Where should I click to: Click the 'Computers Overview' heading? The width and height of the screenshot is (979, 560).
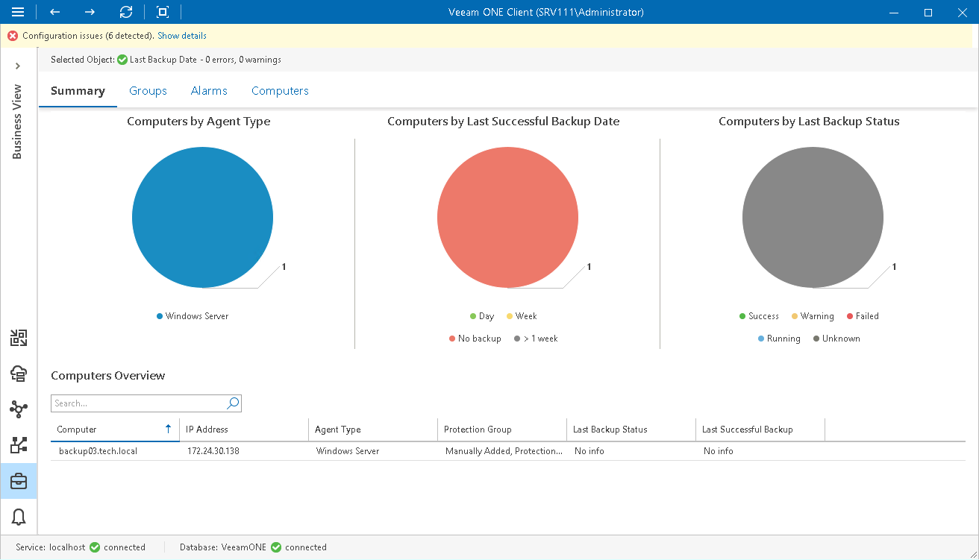pyautogui.click(x=108, y=376)
